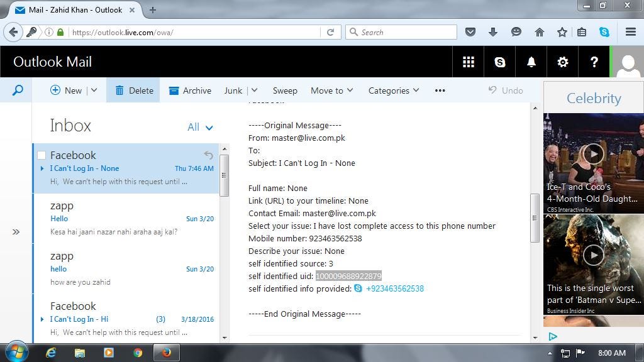Screen dimensions: 644x362
Task: Click the Undo button
Action: [x=506, y=90]
